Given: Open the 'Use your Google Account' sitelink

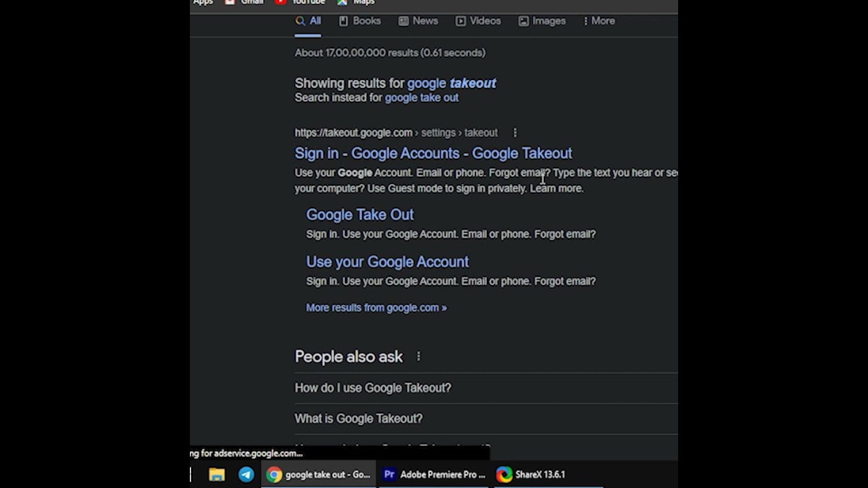Looking at the screenshot, I should coord(387,262).
